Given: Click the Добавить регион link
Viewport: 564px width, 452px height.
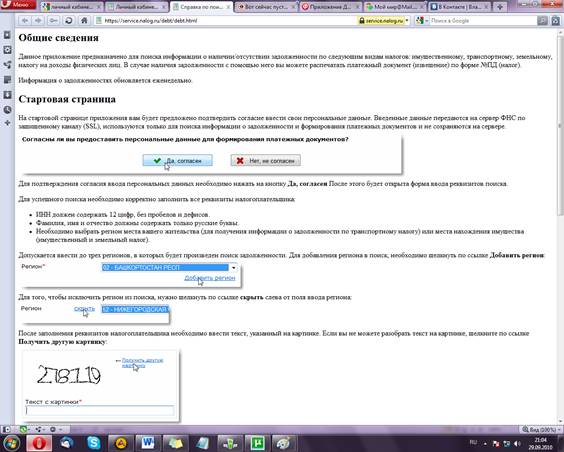Looking at the screenshot, I should (x=210, y=278).
